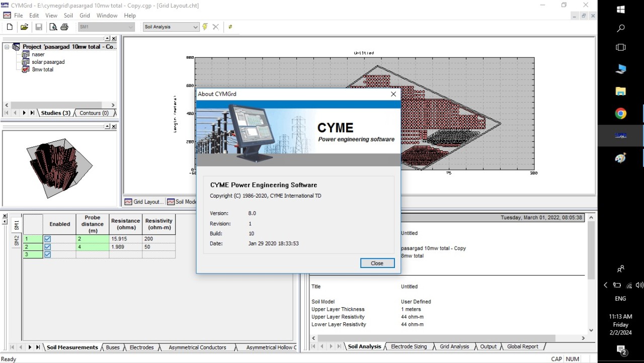Pin the project tree panel with its arrow button
This screenshot has height=363, width=644.
[107, 39]
